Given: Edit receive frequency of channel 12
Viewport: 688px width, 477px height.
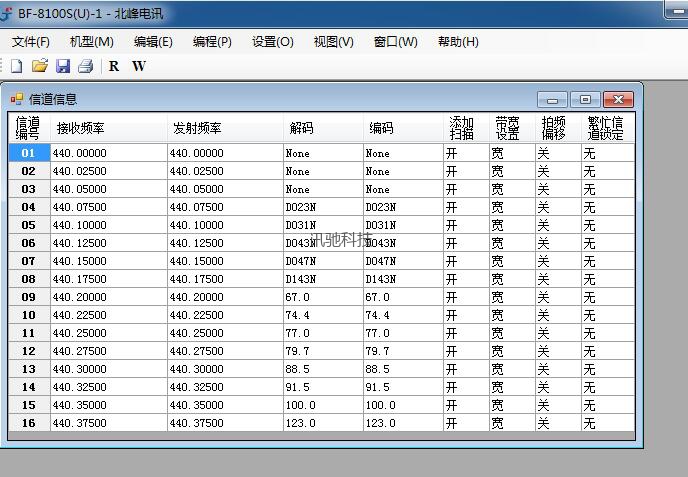Looking at the screenshot, I should tap(107, 351).
